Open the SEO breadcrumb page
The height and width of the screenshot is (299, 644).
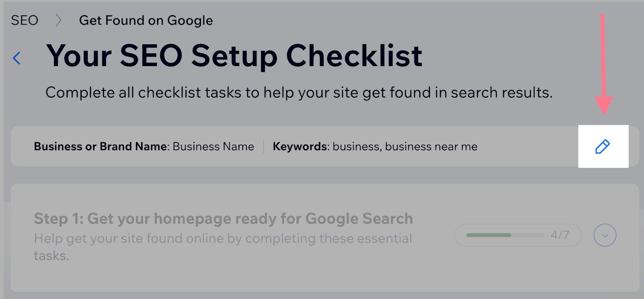24,20
